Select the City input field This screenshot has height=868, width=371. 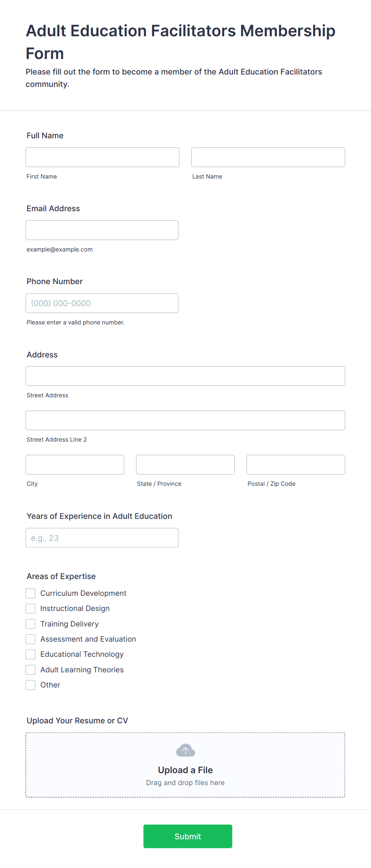coord(75,464)
